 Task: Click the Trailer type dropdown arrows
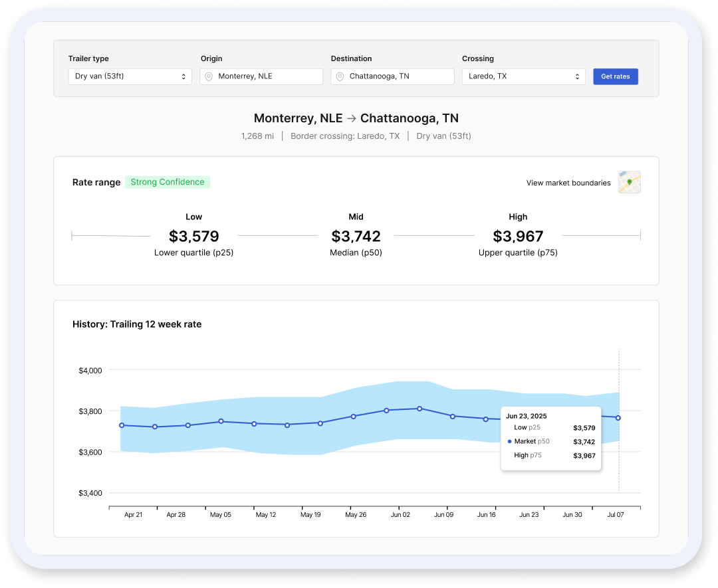point(183,76)
